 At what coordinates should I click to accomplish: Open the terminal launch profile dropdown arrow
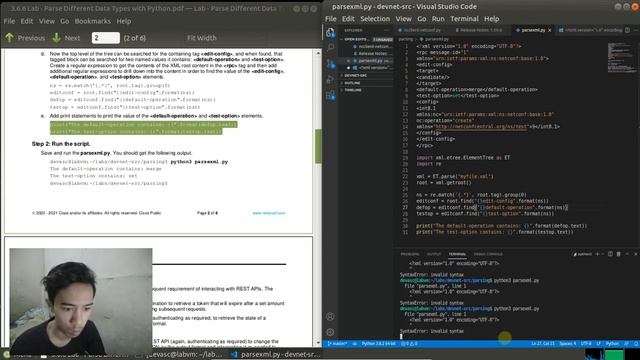click(602, 254)
